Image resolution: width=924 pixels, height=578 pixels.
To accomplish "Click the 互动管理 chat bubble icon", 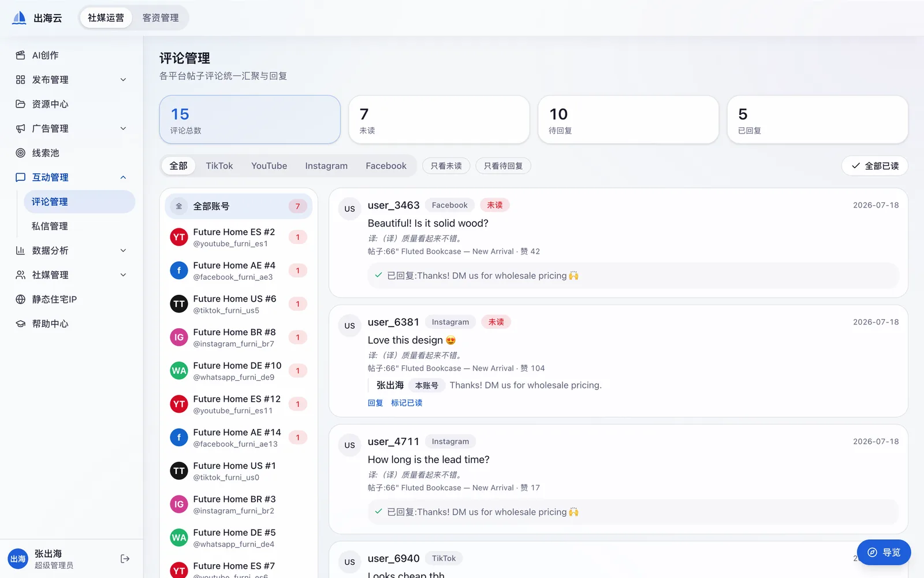I will click(20, 177).
